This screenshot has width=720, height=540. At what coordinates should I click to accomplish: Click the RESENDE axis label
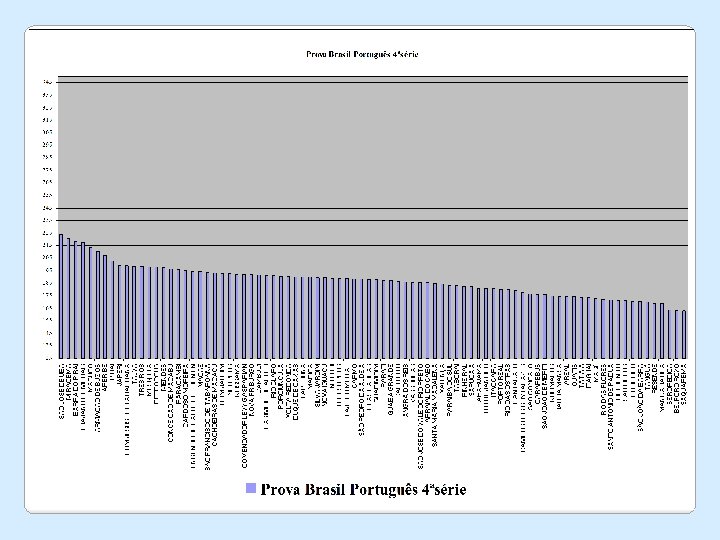click(x=655, y=377)
